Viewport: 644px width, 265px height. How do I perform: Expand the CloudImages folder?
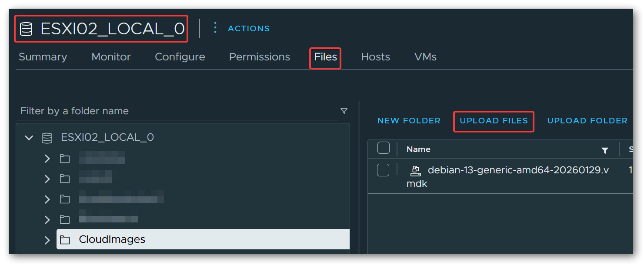[47, 239]
